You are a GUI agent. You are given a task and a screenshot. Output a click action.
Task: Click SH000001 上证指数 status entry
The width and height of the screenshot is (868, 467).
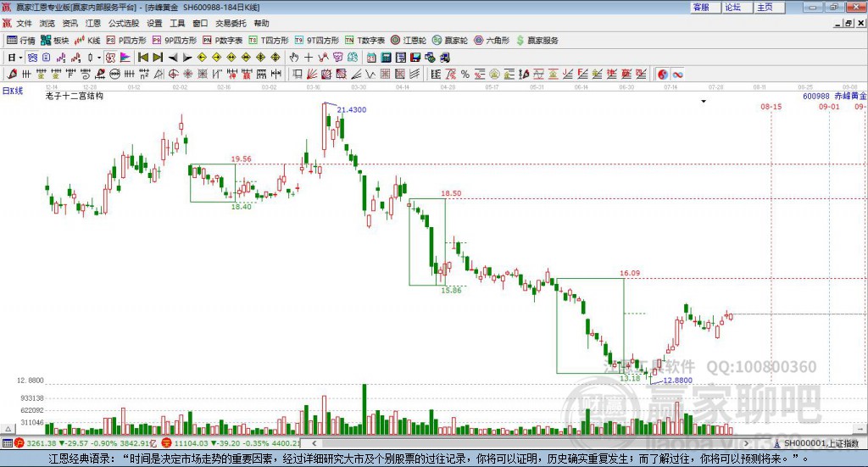pyautogui.click(x=821, y=443)
